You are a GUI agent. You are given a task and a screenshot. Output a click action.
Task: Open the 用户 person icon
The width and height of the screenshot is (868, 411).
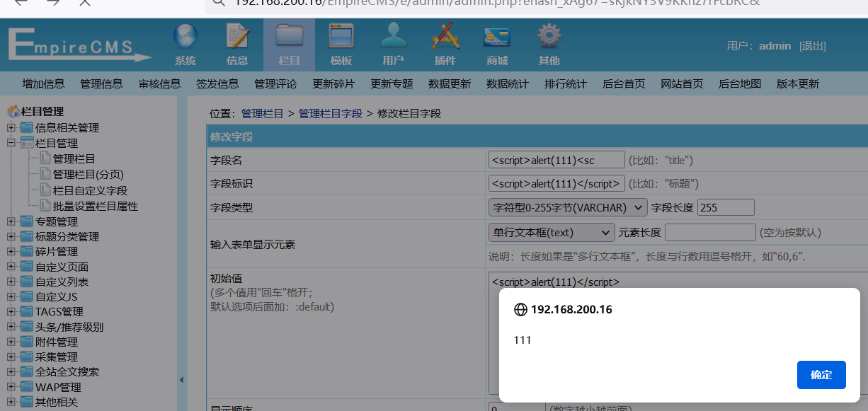[393, 36]
